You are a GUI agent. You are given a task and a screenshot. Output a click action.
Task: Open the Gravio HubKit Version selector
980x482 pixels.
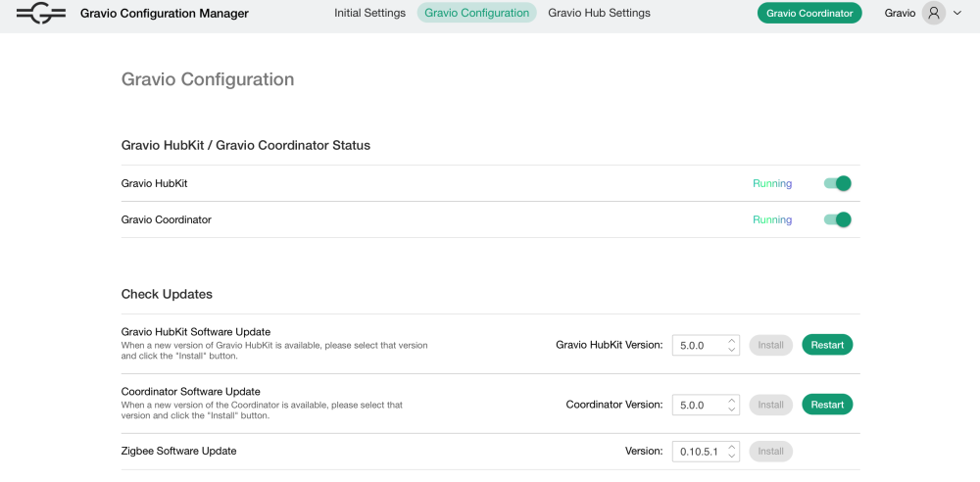click(698, 345)
